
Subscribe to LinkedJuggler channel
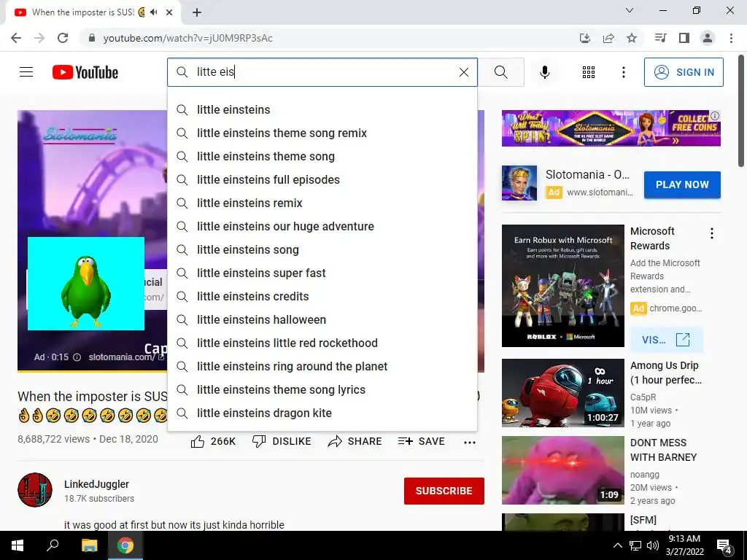[x=444, y=491]
